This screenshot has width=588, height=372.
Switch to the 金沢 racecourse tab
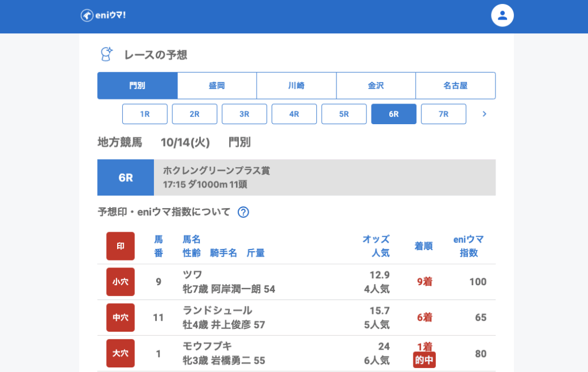(376, 86)
